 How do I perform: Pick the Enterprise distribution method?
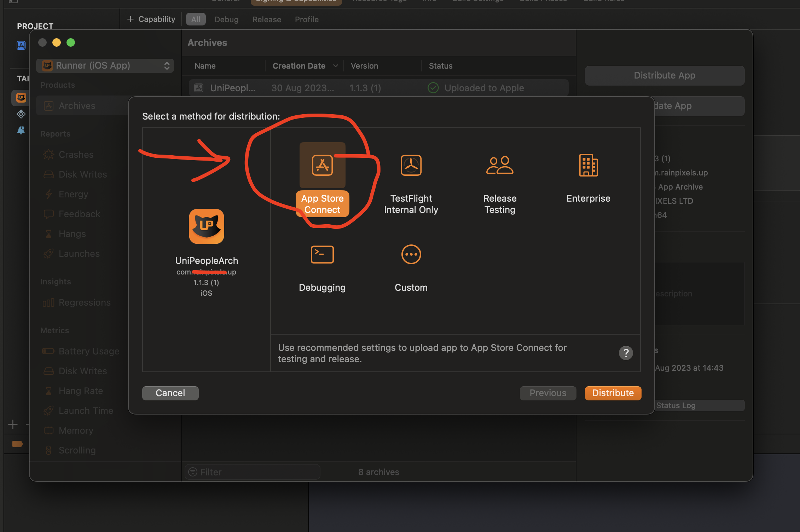(588, 179)
